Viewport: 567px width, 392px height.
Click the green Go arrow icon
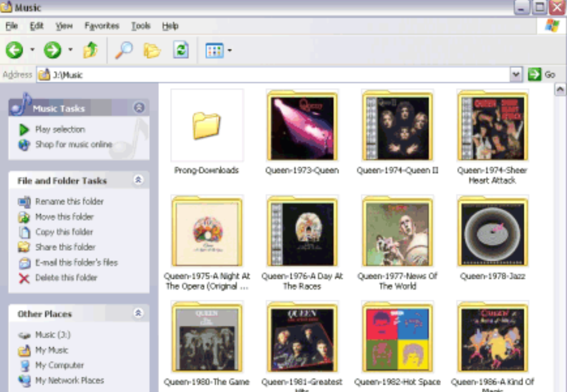click(534, 75)
